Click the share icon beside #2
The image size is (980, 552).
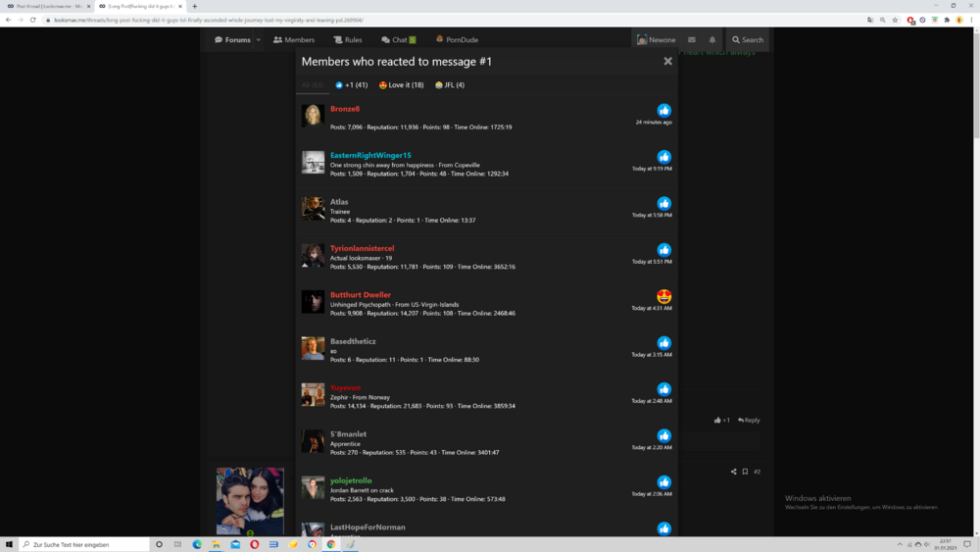733,472
